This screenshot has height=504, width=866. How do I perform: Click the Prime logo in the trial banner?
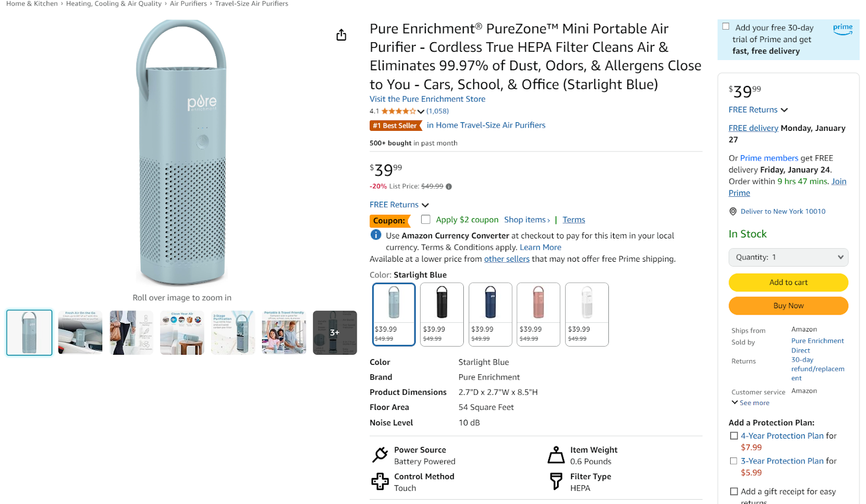pyautogui.click(x=842, y=30)
